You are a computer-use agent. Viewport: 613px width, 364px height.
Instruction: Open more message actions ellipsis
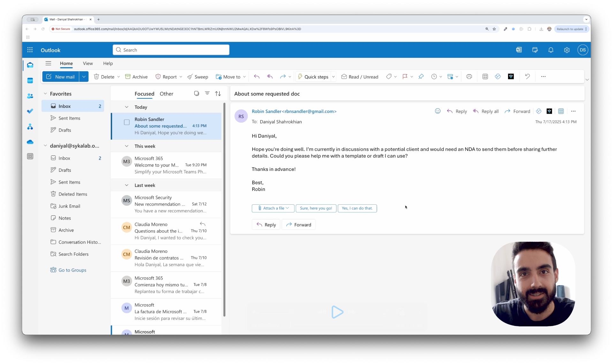(573, 111)
